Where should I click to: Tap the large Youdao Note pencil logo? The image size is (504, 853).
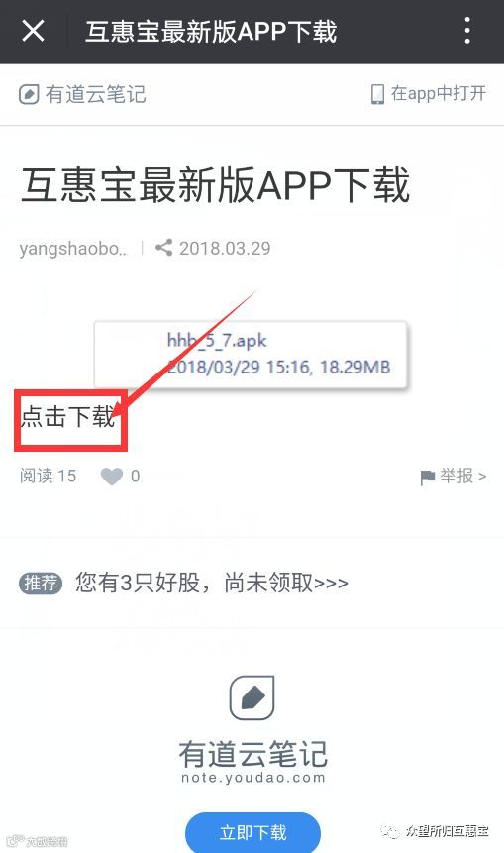(x=252, y=697)
